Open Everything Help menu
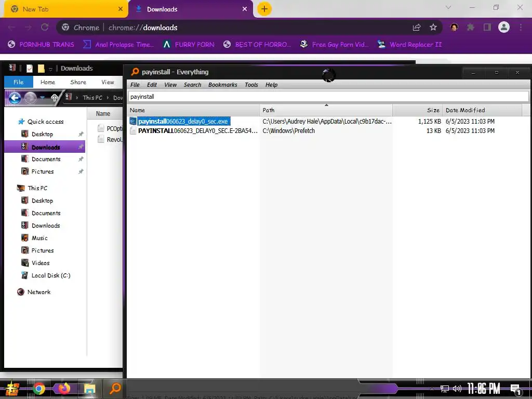This screenshot has height=399, width=532. 271,85
